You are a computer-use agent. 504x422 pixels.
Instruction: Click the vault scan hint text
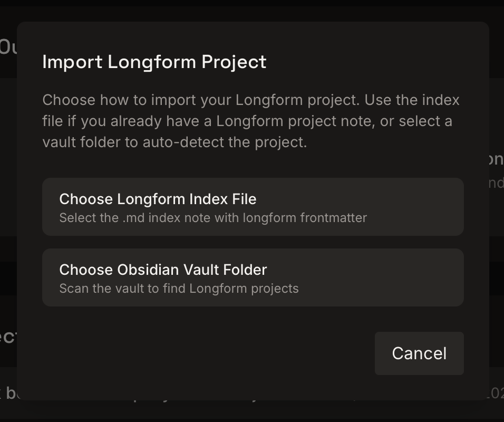click(x=179, y=288)
